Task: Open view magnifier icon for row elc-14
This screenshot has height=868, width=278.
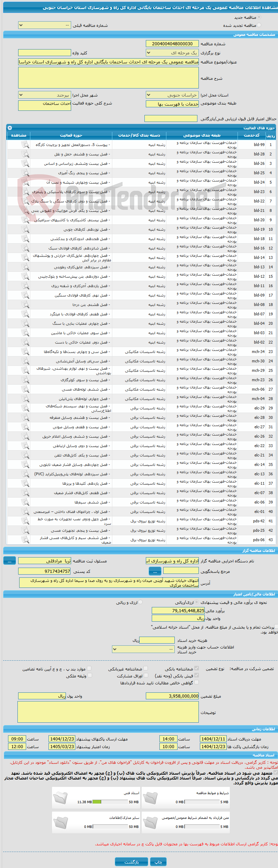Action: tap(25, 464)
